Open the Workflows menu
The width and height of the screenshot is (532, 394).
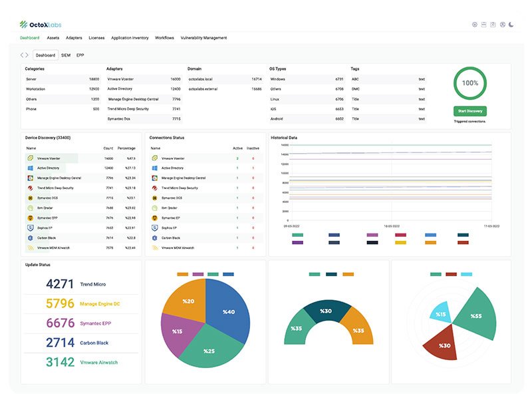[x=164, y=38]
